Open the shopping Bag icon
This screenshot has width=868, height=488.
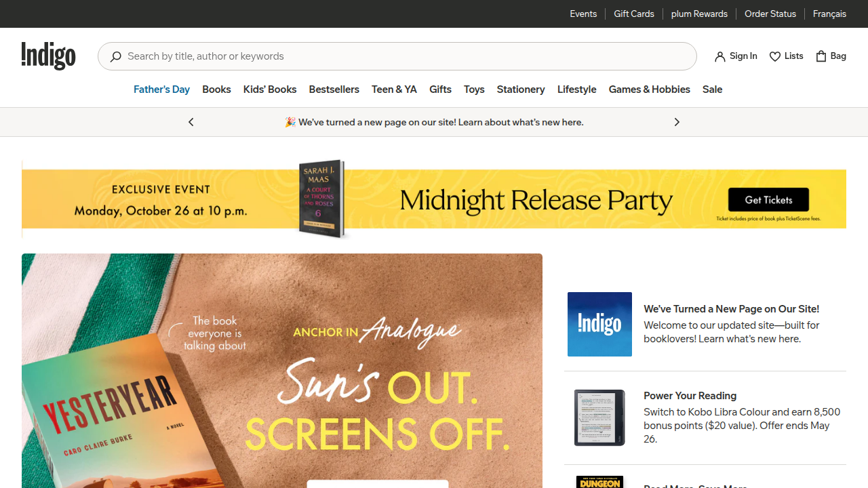821,56
